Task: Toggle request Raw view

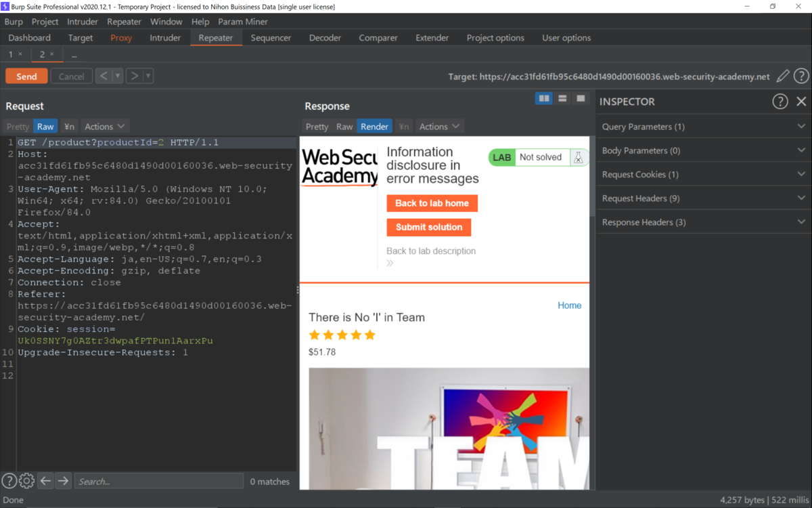Action: [45, 127]
